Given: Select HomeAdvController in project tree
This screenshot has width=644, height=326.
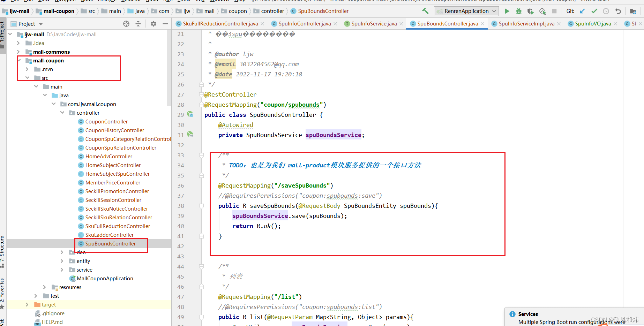Looking at the screenshot, I should coord(109,156).
